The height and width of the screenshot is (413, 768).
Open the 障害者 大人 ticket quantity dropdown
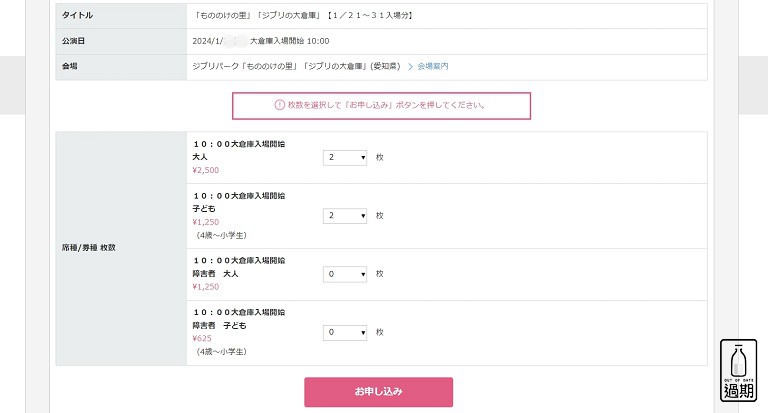pos(345,274)
